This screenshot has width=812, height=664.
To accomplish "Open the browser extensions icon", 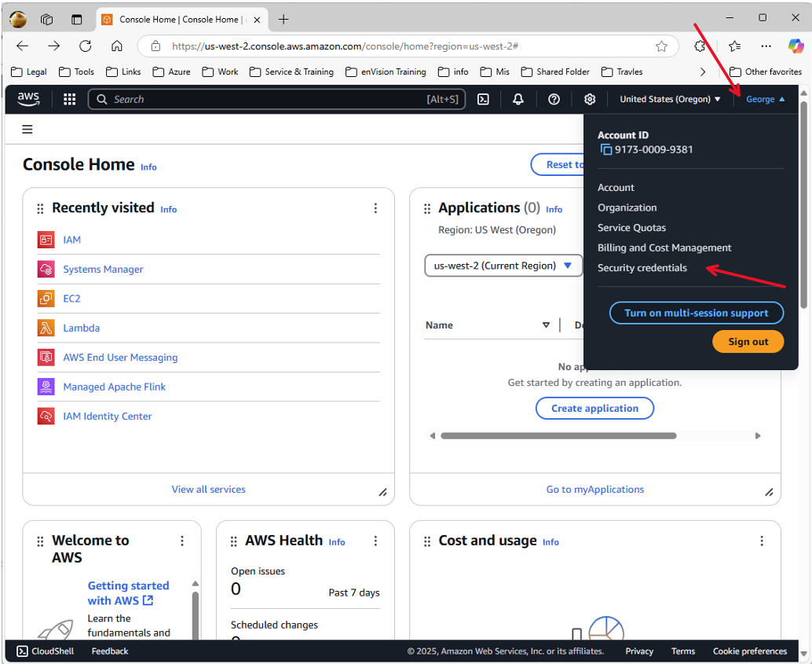I will (700, 46).
